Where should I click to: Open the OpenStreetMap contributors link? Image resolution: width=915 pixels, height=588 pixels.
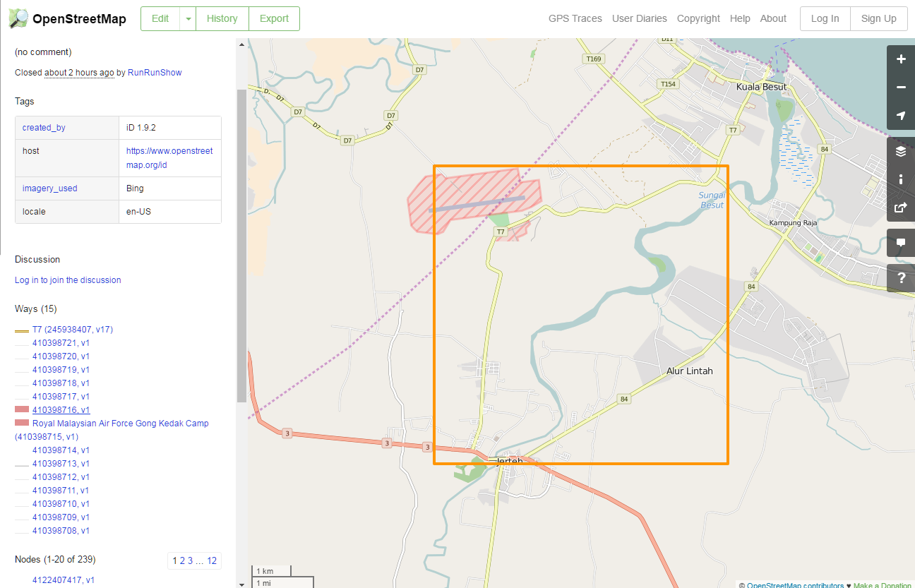[x=795, y=585]
